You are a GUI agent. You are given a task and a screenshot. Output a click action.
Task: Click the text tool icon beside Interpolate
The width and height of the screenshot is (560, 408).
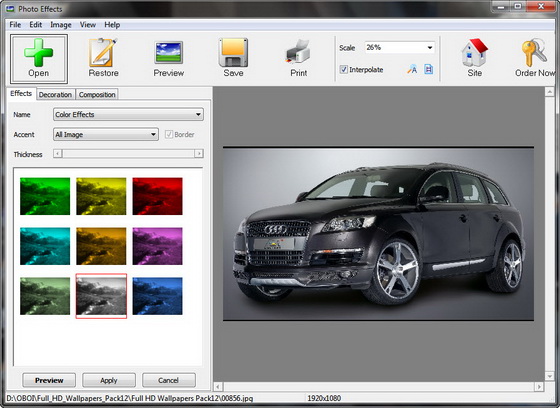pos(412,69)
